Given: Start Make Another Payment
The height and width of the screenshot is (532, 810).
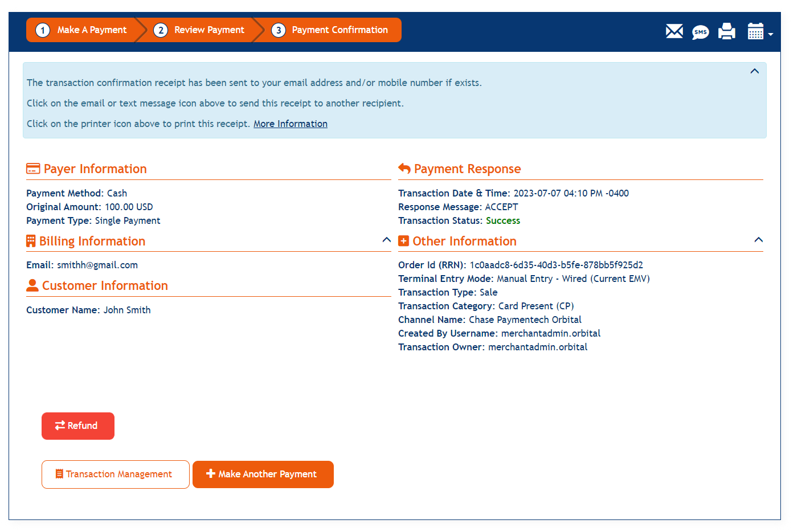Looking at the screenshot, I should tap(263, 474).
